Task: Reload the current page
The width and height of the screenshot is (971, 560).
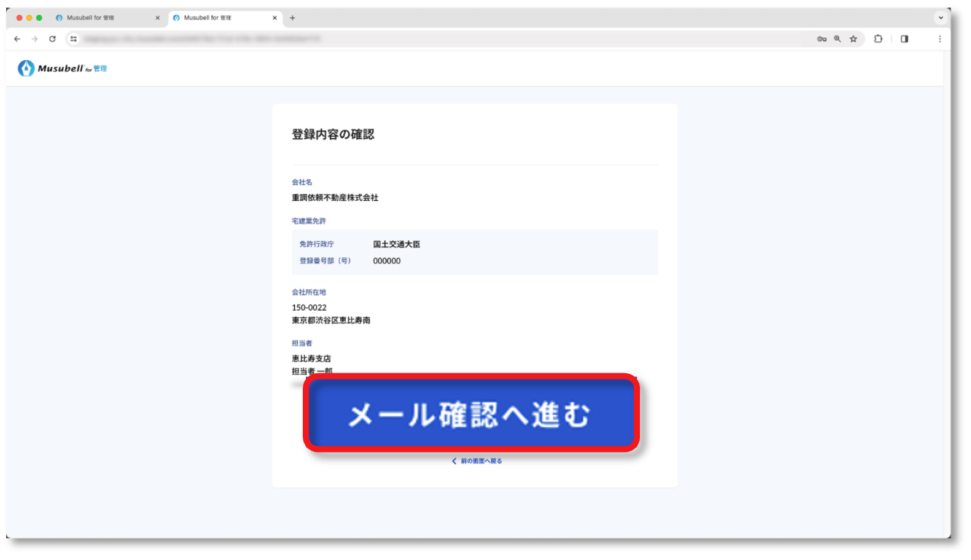Action: click(53, 39)
